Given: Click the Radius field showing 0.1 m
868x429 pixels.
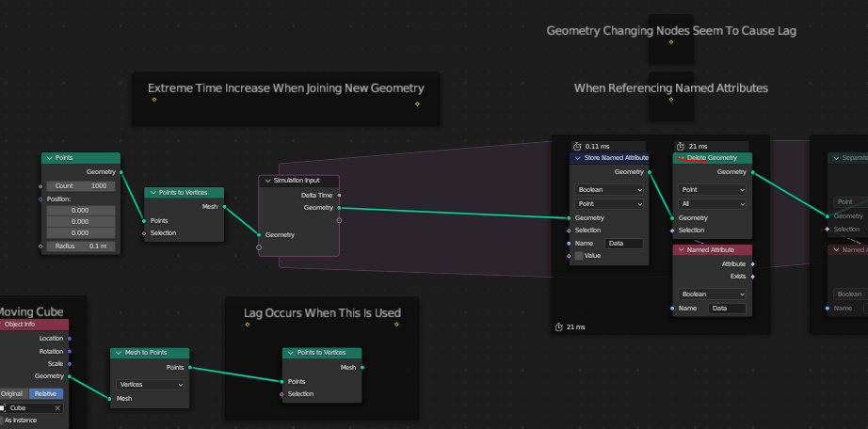Looking at the screenshot, I should (81, 246).
